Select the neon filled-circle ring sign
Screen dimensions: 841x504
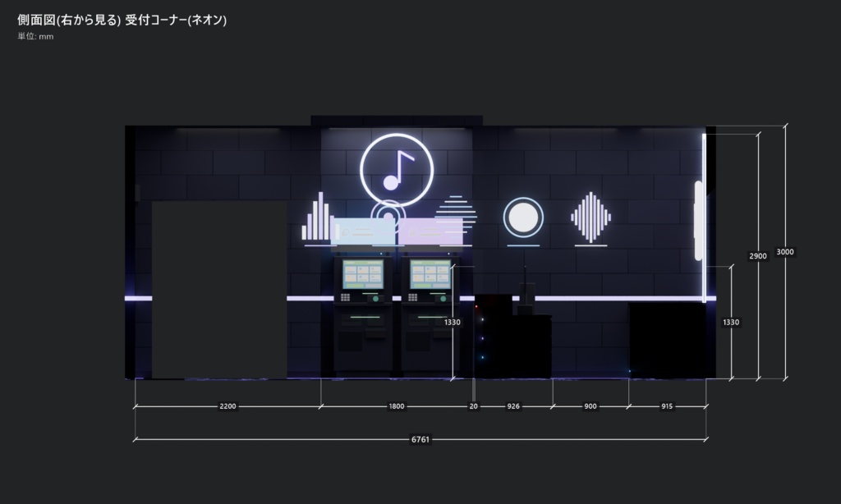point(523,218)
